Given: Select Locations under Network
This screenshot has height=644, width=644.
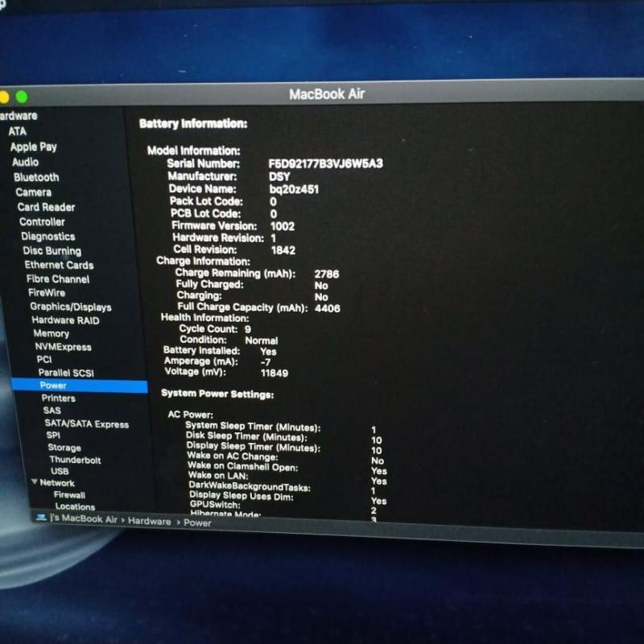Looking at the screenshot, I should pyautogui.click(x=75, y=506).
